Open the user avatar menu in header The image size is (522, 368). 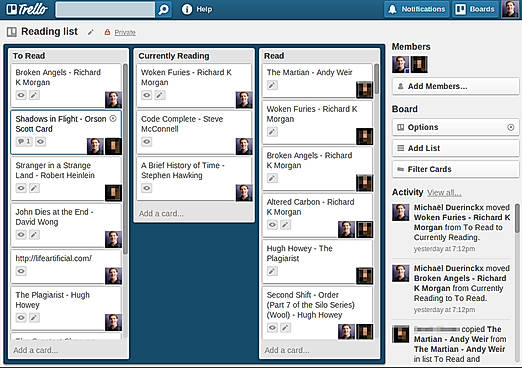point(510,9)
